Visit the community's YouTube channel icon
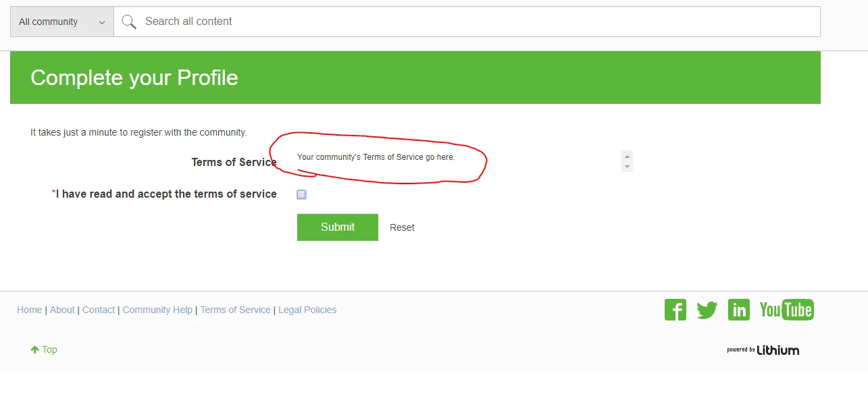Screen dimensions: 868x394 tap(786, 310)
